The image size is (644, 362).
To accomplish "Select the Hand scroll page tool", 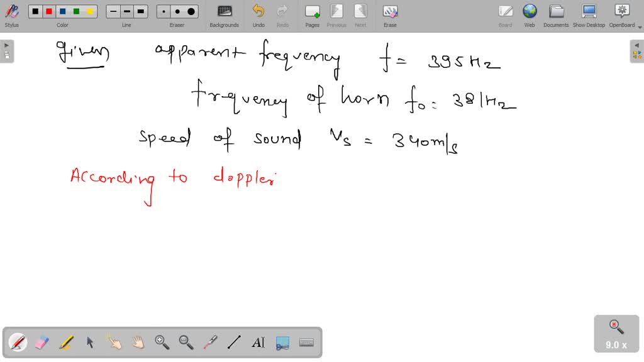I will [138, 342].
